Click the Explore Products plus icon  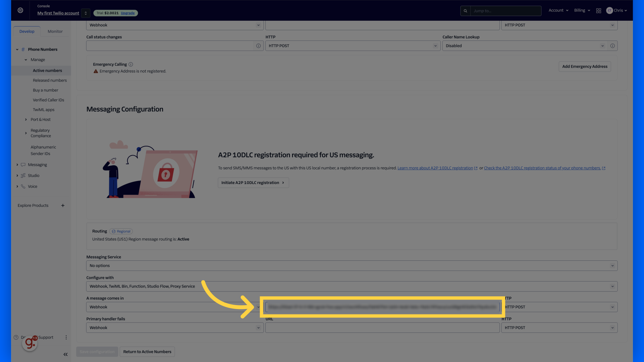(x=63, y=206)
